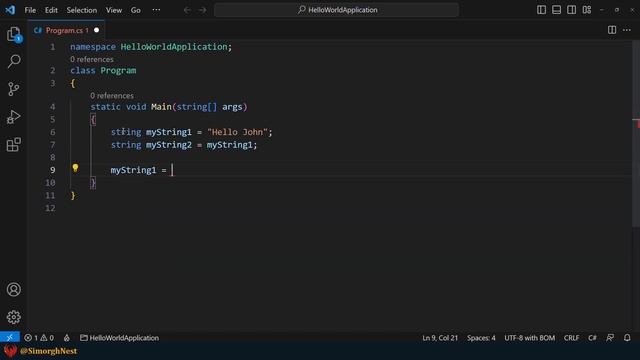
Task: Open the Search view in activity bar
Action: [13, 62]
